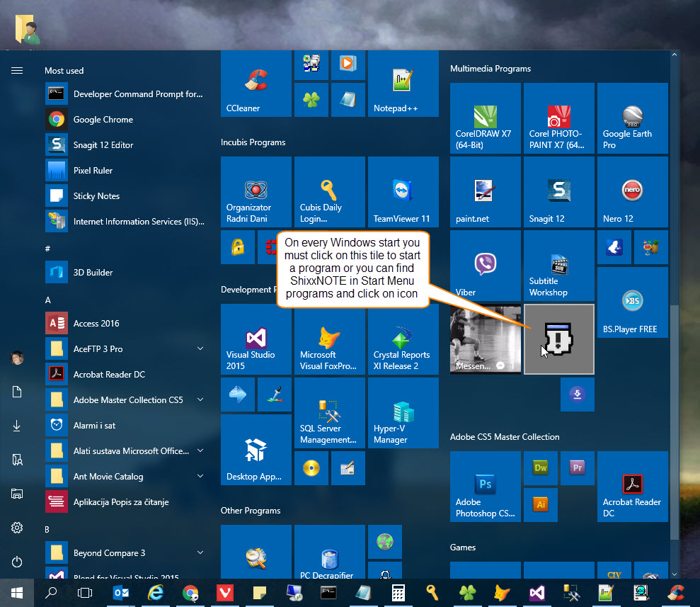The height and width of the screenshot is (607, 700).
Task: Open Crystal Reports XI Release 2 tile
Action: click(403, 339)
